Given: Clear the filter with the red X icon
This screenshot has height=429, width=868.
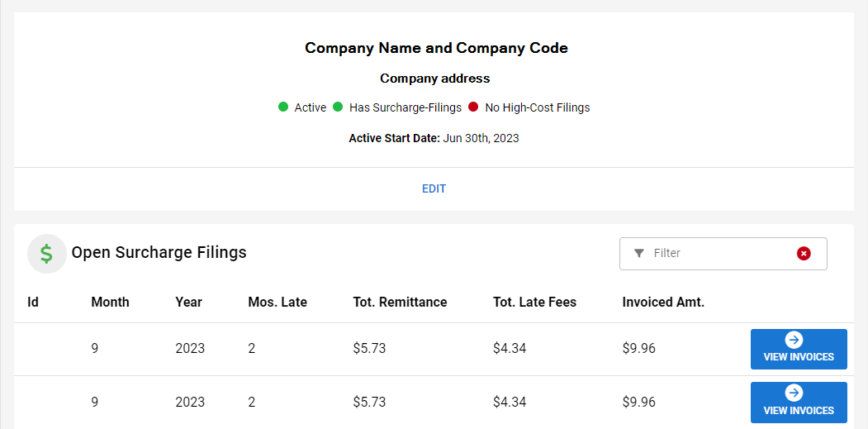Looking at the screenshot, I should pos(804,253).
